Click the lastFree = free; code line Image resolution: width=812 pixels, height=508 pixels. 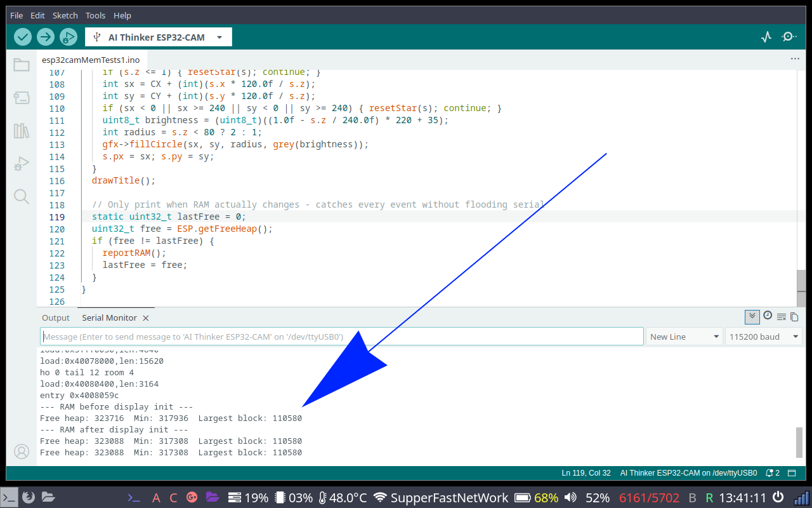coord(145,265)
